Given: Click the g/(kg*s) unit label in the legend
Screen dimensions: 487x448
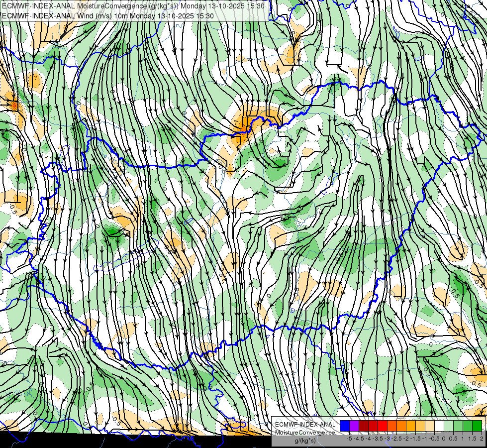Looking at the screenshot, I should (305, 441).
